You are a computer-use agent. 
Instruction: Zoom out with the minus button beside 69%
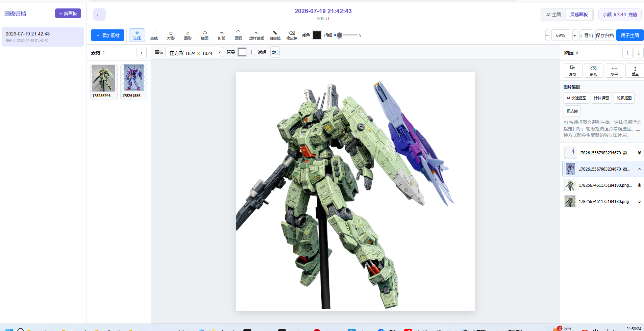(547, 35)
